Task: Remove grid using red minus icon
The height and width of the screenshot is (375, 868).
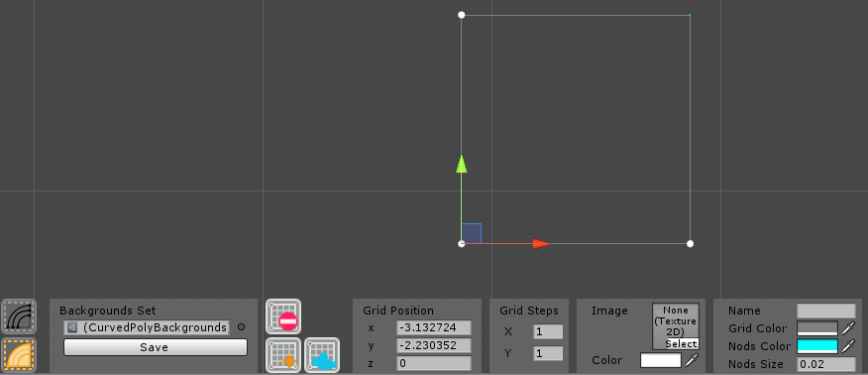Action: pyautogui.click(x=283, y=316)
